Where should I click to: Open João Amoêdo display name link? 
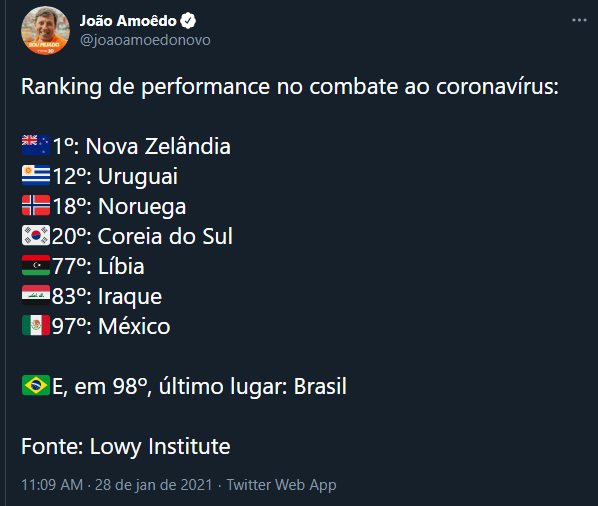[128, 21]
